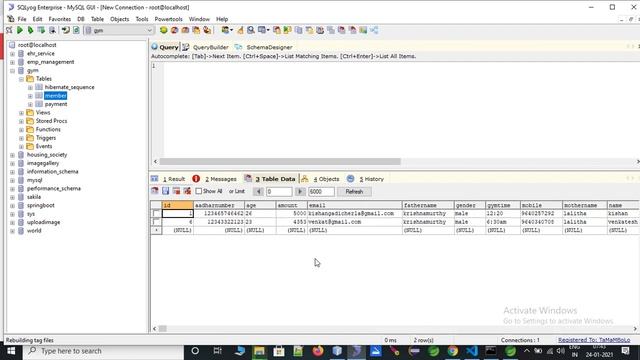Click the Registered To link
This screenshot has width=640, height=360.
(594, 340)
